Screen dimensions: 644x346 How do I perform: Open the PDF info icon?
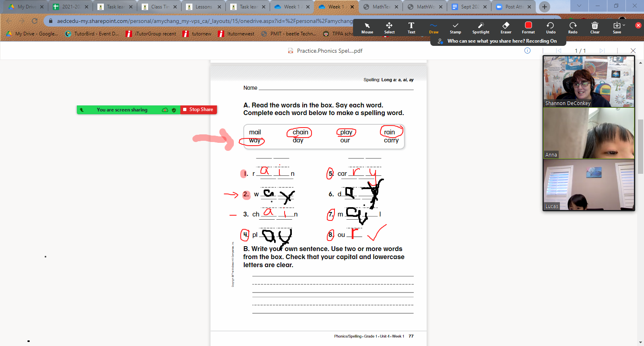click(527, 51)
